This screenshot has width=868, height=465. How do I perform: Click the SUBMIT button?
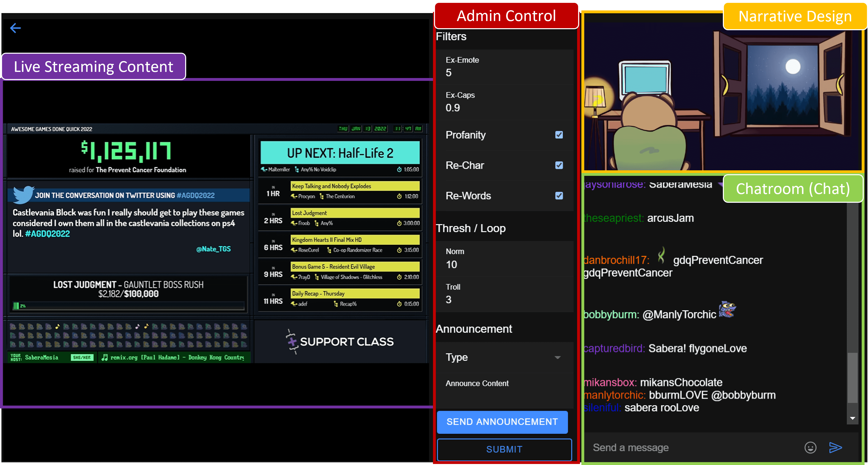pyautogui.click(x=504, y=449)
